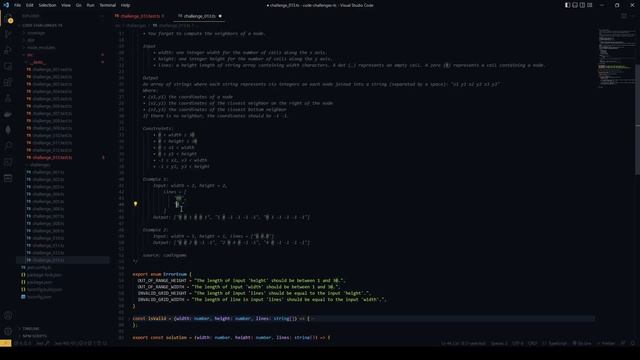Collapse the CODE-CHALLENGES-TS project header

click(x=42, y=25)
